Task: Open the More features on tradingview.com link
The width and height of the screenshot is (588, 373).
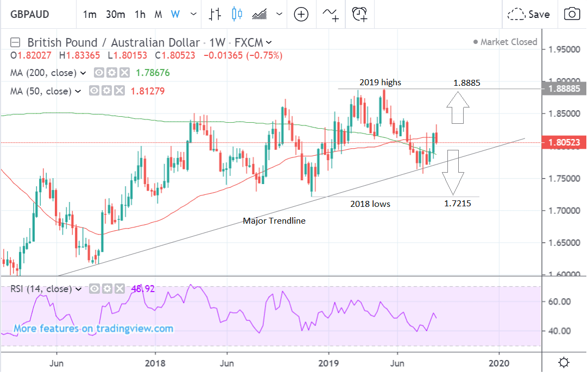Action: (93, 328)
